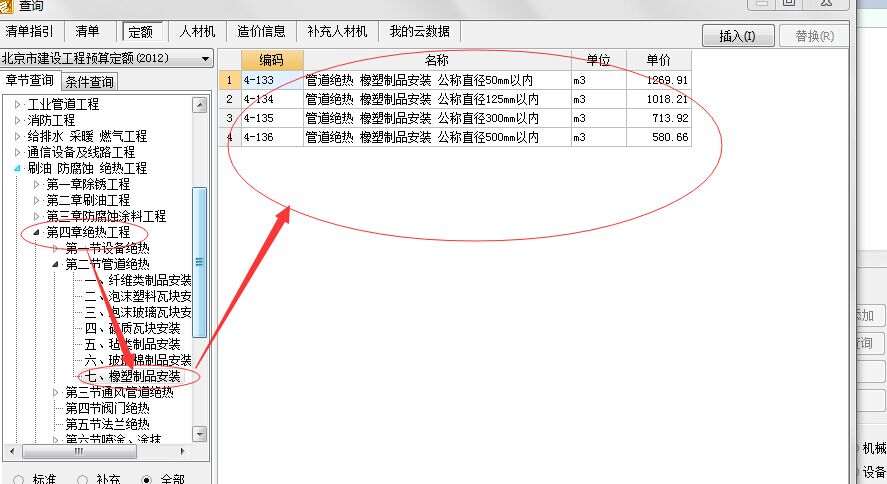Screen dimensions: 887x484
Task: Open 我的云数据 tab
Action: [419, 31]
